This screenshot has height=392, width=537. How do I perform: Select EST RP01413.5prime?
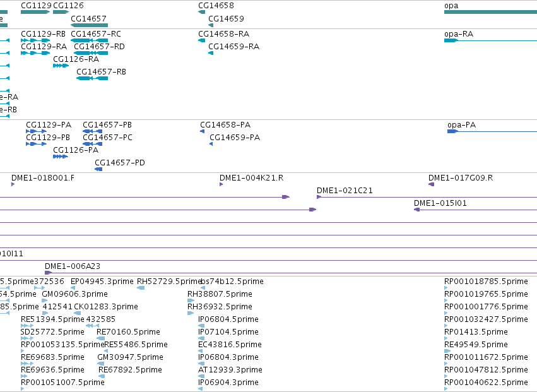(x=476, y=333)
